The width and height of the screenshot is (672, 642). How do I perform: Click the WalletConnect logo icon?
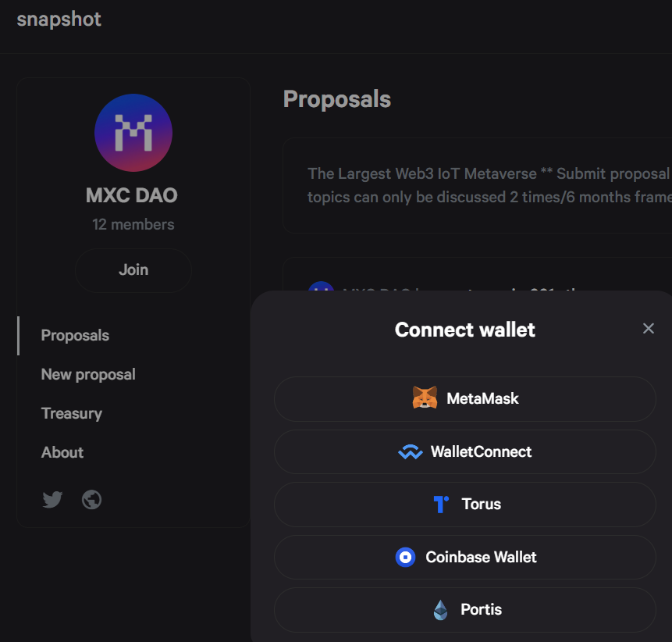click(410, 451)
